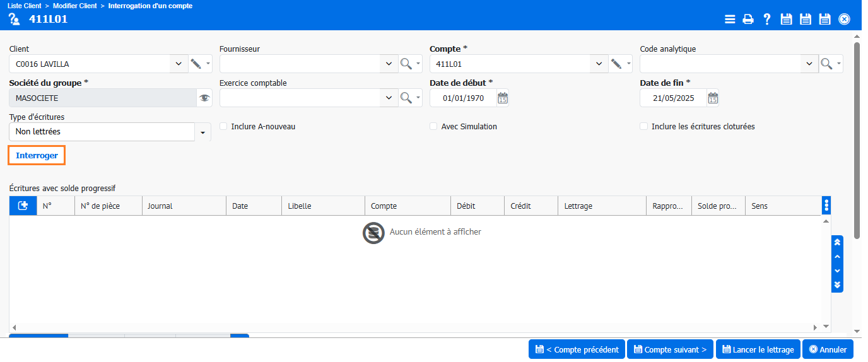The width and height of the screenshot is (868, 362).
Task: Toggle the eye icon beside MASOCIETE
Action: (204, 98)
